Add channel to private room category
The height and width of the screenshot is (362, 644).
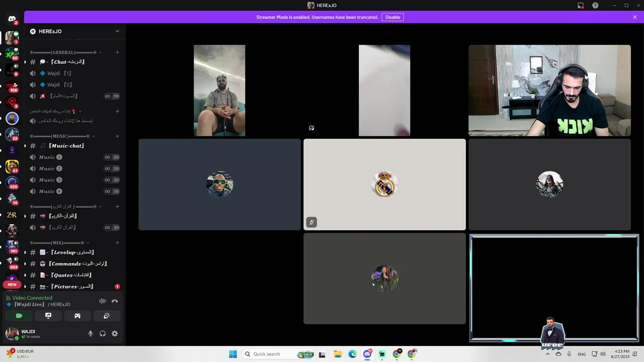pos(117,111)
